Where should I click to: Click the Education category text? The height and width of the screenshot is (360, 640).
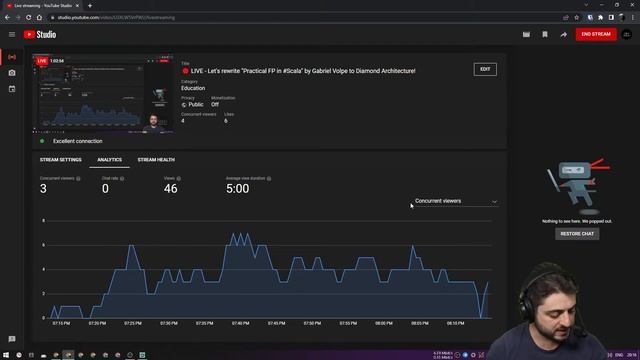point(193,88)
